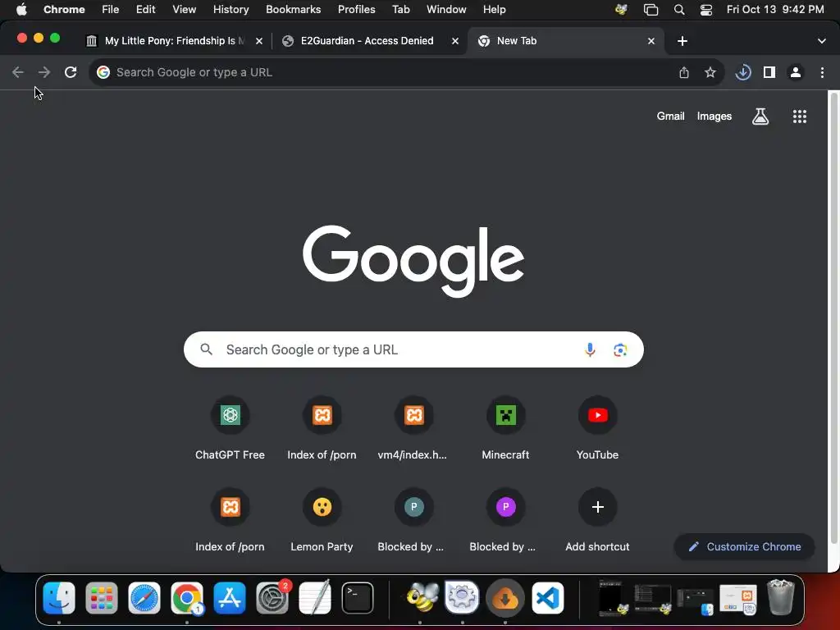The width and height of the screenshot is (840, 630).
Task: Click the forward navigation arrow
Action: (x=44, y=72)
